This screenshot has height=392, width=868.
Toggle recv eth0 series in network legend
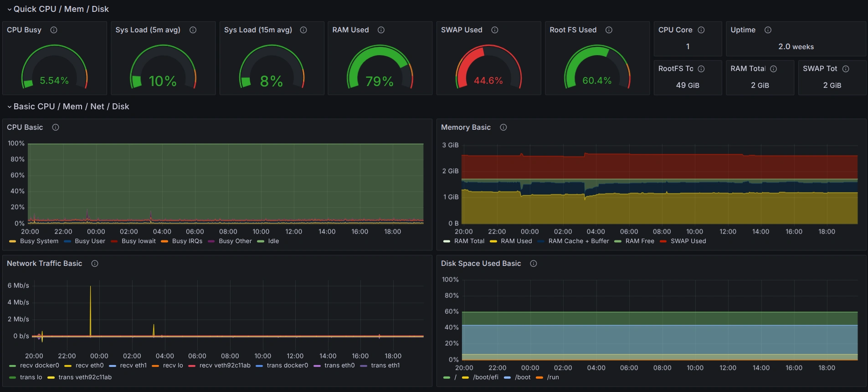tap(89, 366)
